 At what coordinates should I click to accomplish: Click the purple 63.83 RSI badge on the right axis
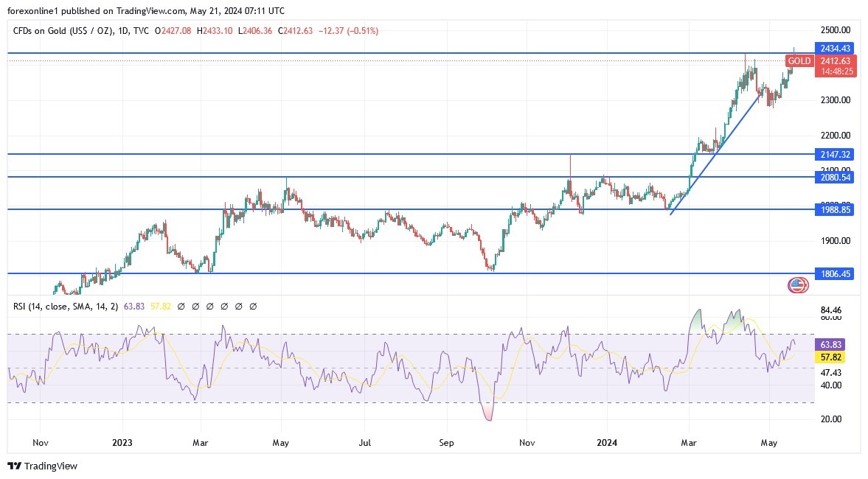833,343
